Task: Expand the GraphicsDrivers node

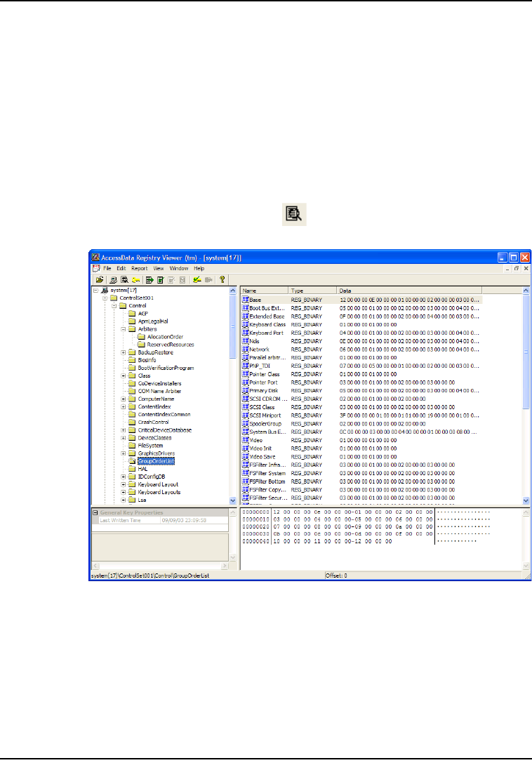Action: click(x=124, y=453)
